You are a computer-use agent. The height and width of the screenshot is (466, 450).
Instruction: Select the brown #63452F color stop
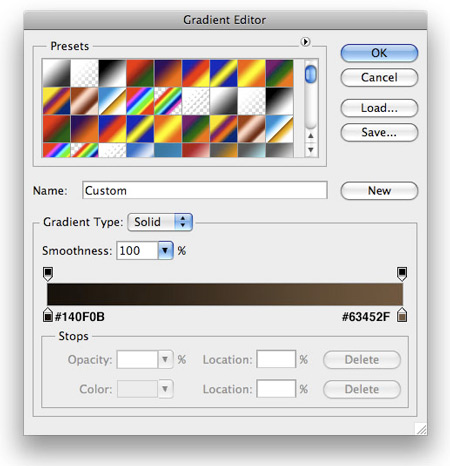[x=402, y=315]
